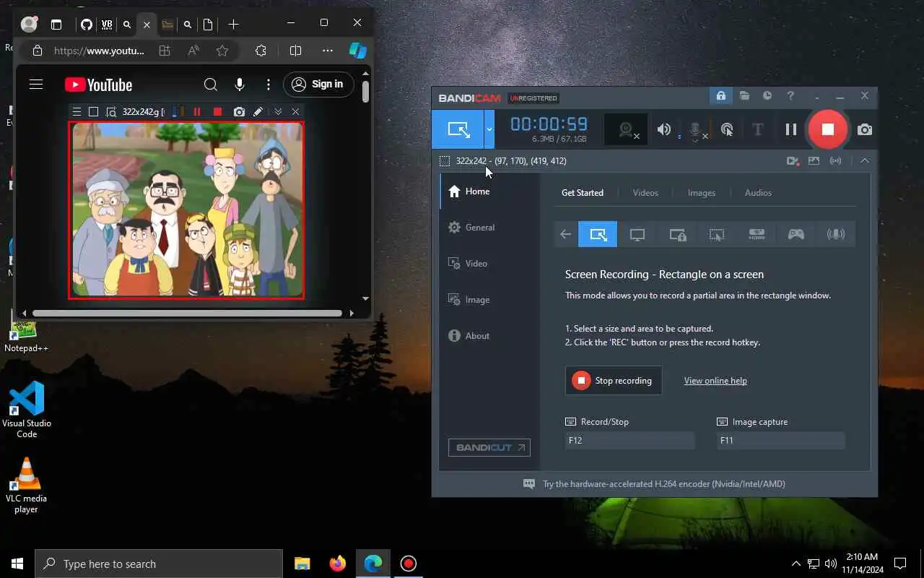The width and height of the screenshot is (924, 578).
Task: Expand overlay toolbar double chevron
Action: [278, 112]
